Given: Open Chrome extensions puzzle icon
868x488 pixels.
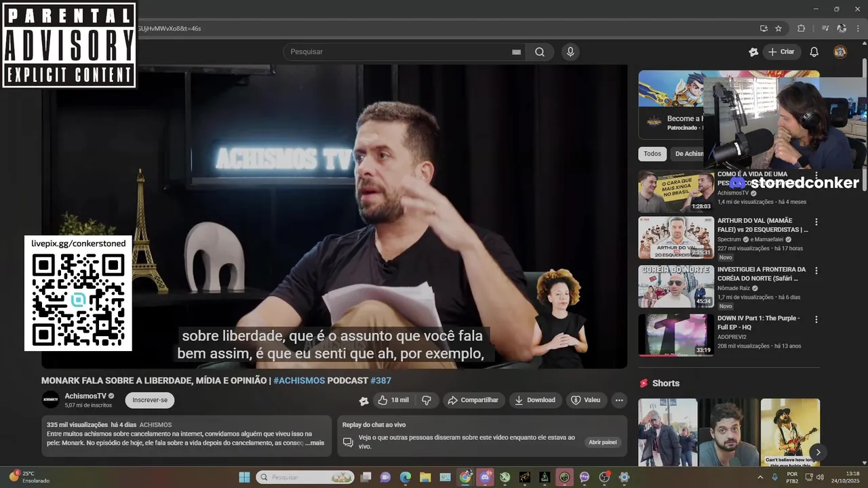Looking at the screenshot, I should coord(802,28).
